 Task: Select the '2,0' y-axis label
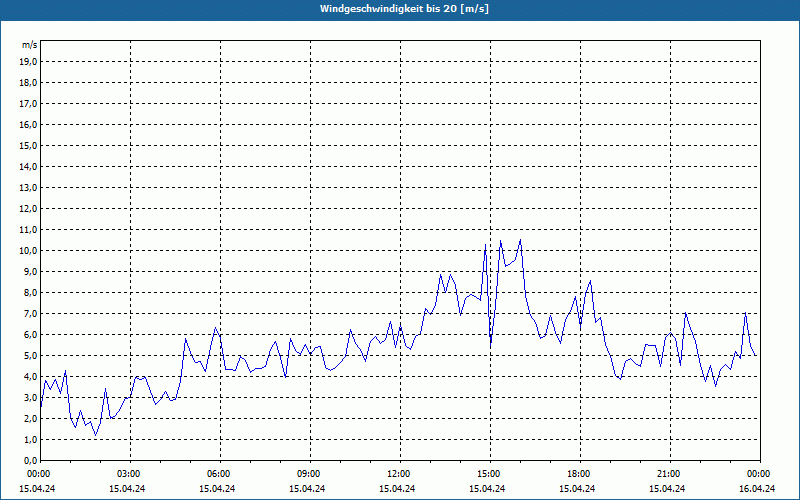pyautogui.click(x=30, y=418)
